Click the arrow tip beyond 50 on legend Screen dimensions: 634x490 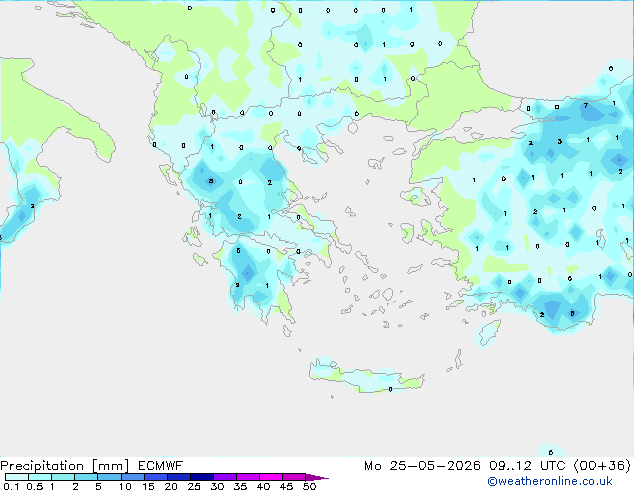point(318,478)
